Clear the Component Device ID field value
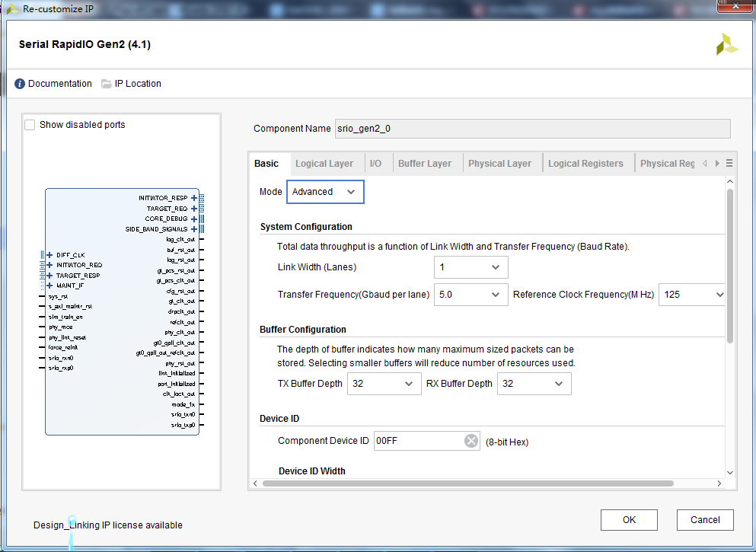The width and height of the screenshot is (756, 552). click(x=471, y=440)
